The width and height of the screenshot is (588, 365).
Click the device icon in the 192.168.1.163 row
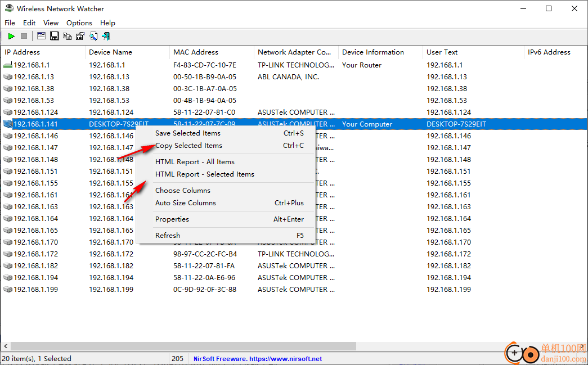(8, 207)
